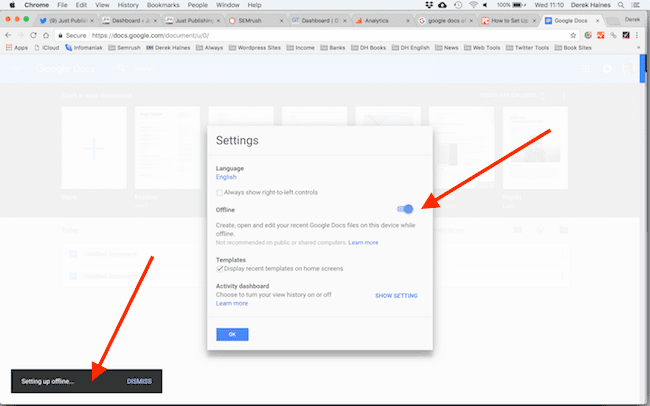This screenshot has height=406, width=650.
Task: Open the Always bookmarks folder
Action: click(209, 48)
